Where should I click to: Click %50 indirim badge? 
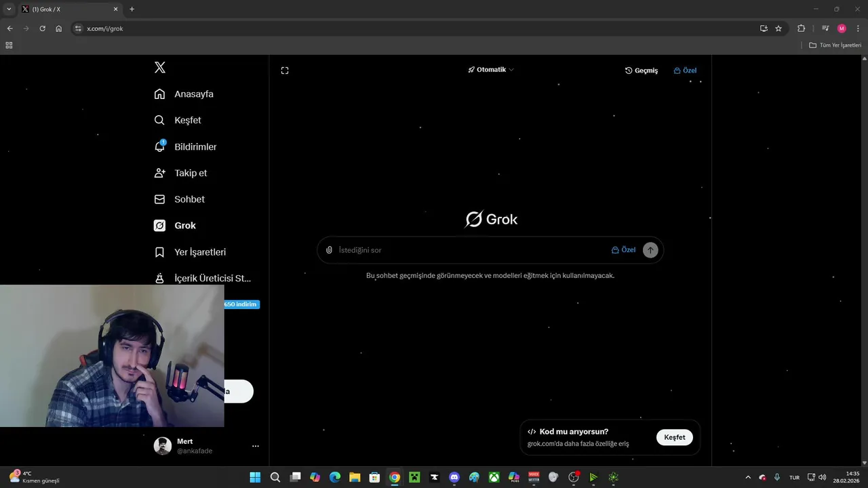coord(241,304)
